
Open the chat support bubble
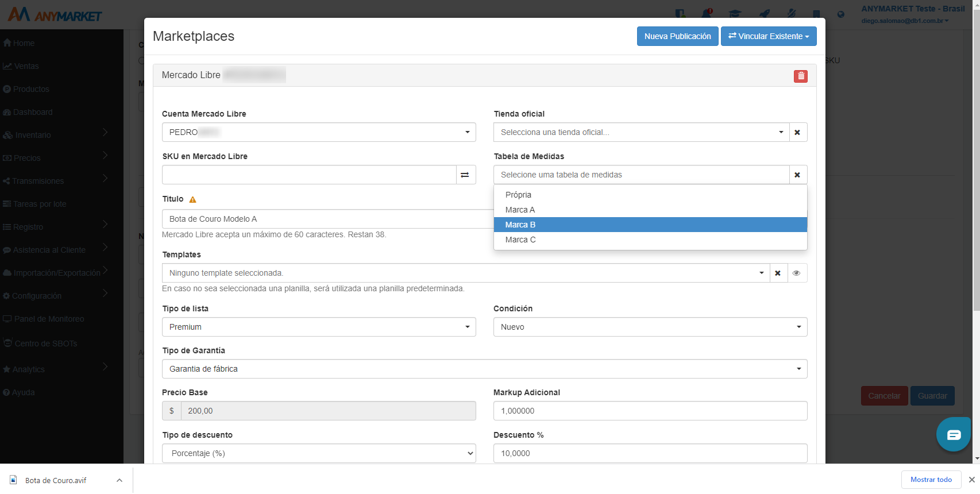point(954,434)
